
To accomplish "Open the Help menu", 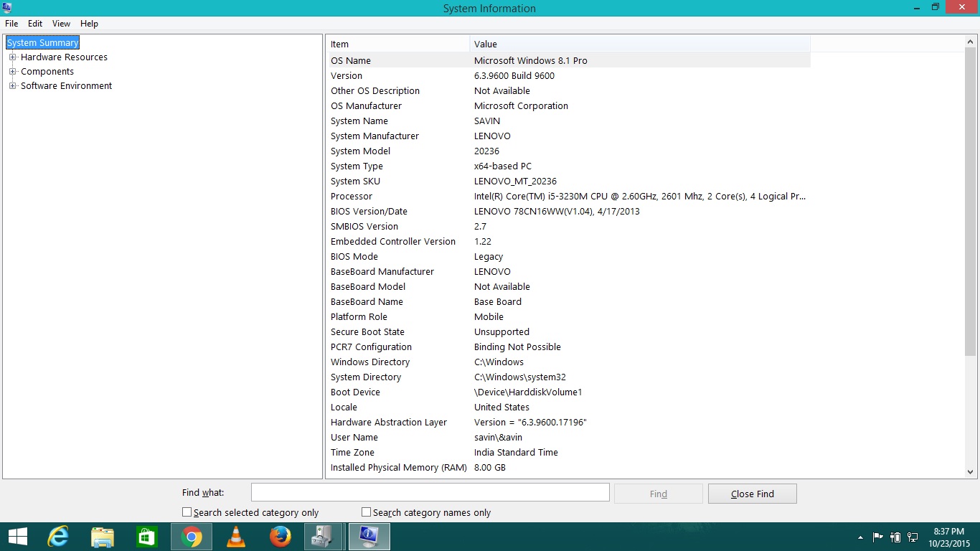I will [89, 24].
